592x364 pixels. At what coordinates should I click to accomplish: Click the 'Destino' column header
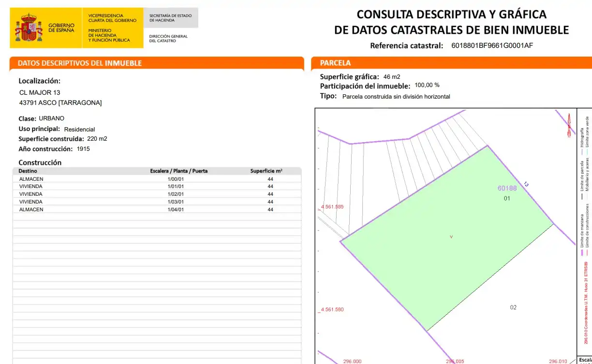click(x=28, y=171)
